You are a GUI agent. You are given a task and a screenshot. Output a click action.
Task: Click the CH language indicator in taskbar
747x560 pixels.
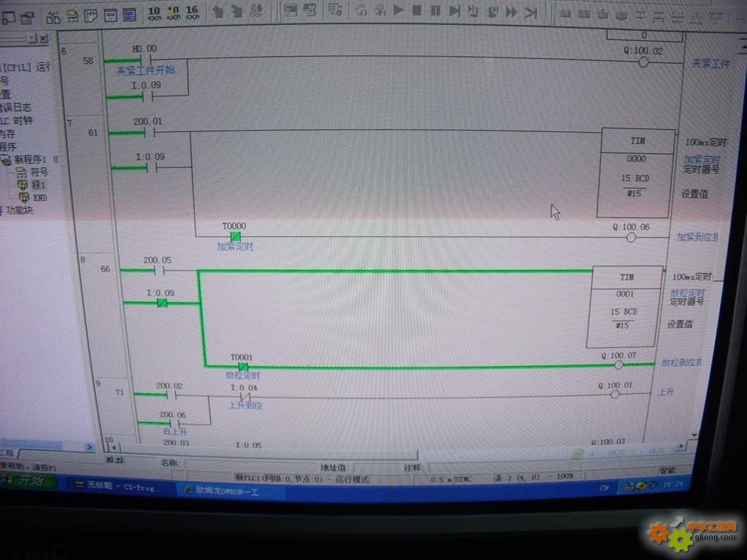604,488
